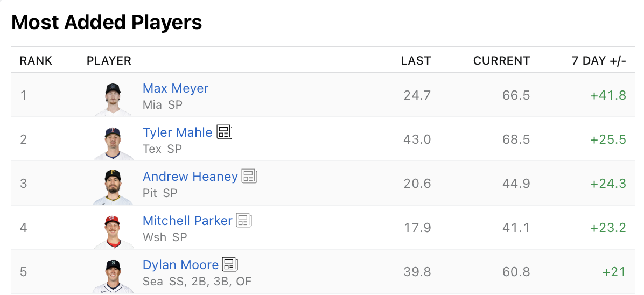Sort by the PLAYER column header
Screen dimensions: 644x295
(x=109, y=61)
